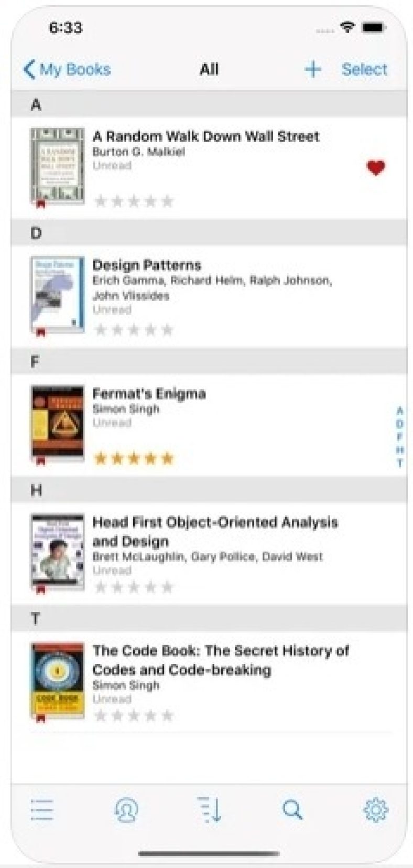This screenshot has height=868, width=413.
Task: Open the Design Patterns book entry
Action: [209, 296]
